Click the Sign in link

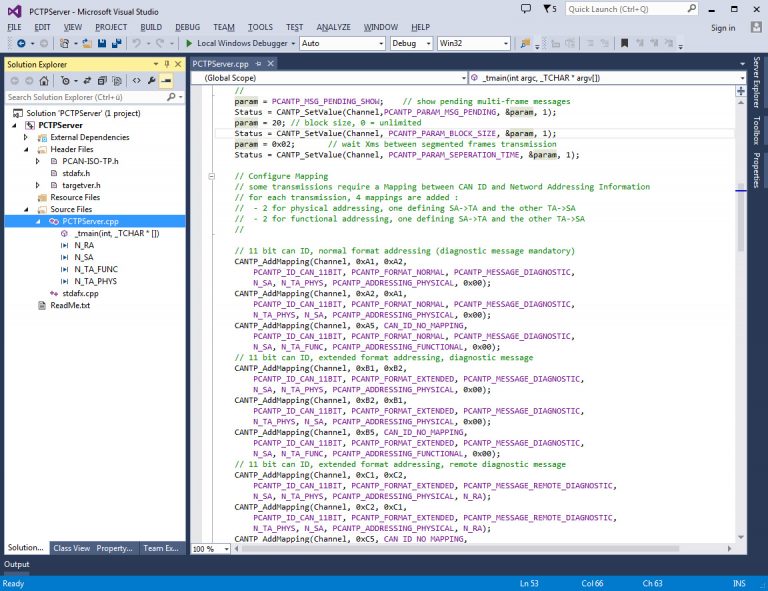(x=723, y=28)
